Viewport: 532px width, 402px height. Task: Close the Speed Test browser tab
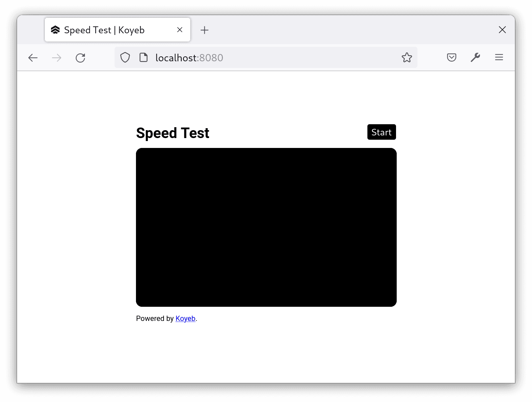180,30
